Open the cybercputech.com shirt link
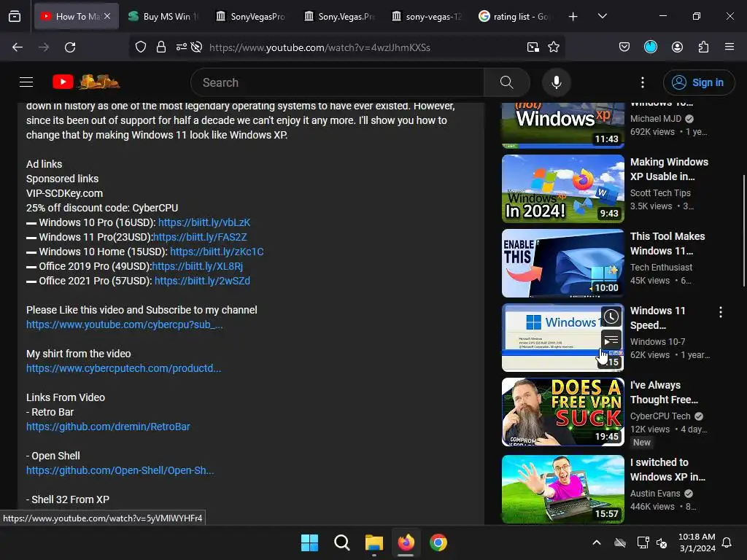747x560 pixels. (123, 368)
